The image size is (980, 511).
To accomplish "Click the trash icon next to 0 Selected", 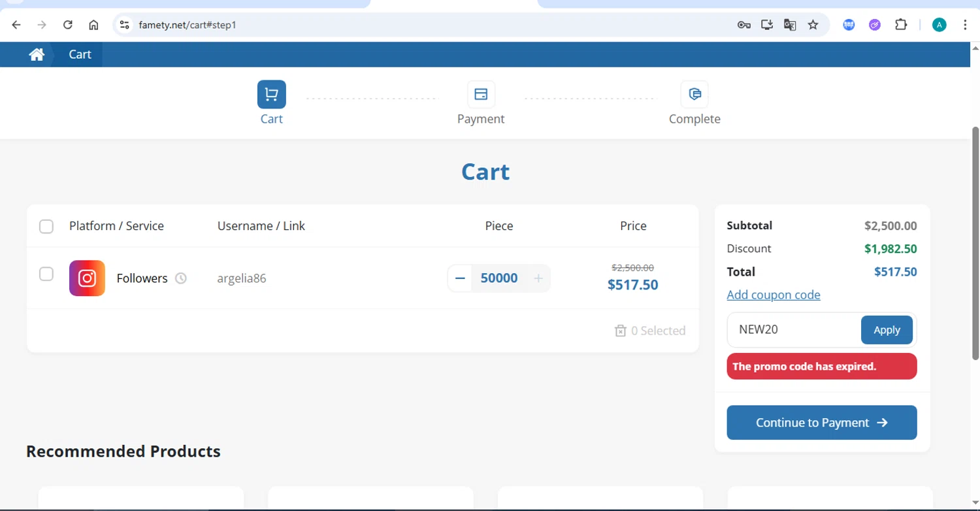I will pyautogui.click(x=621, y=331).
